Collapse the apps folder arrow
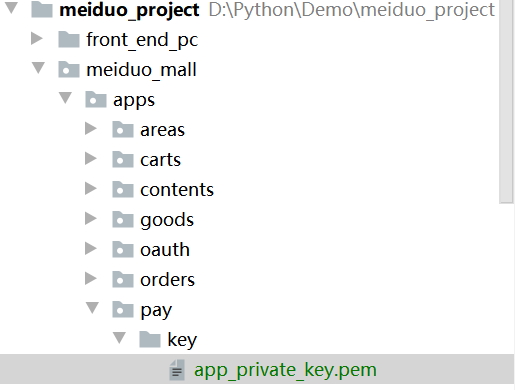 [x=65, y=98]
